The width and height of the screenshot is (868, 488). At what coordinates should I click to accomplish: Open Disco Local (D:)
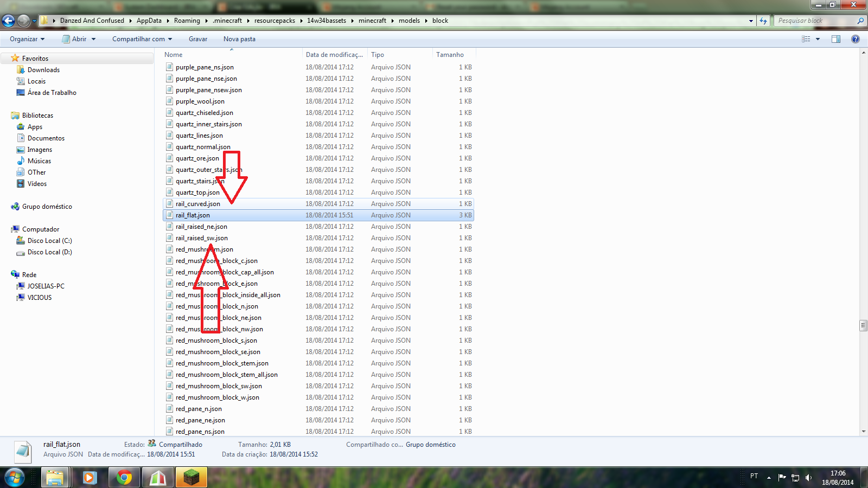(49, 252)
